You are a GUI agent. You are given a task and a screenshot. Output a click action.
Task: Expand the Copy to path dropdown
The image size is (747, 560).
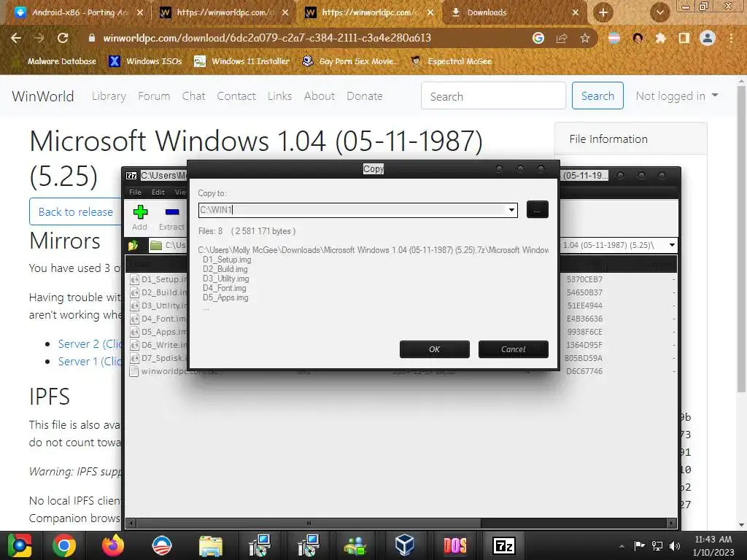coord(511,210)
